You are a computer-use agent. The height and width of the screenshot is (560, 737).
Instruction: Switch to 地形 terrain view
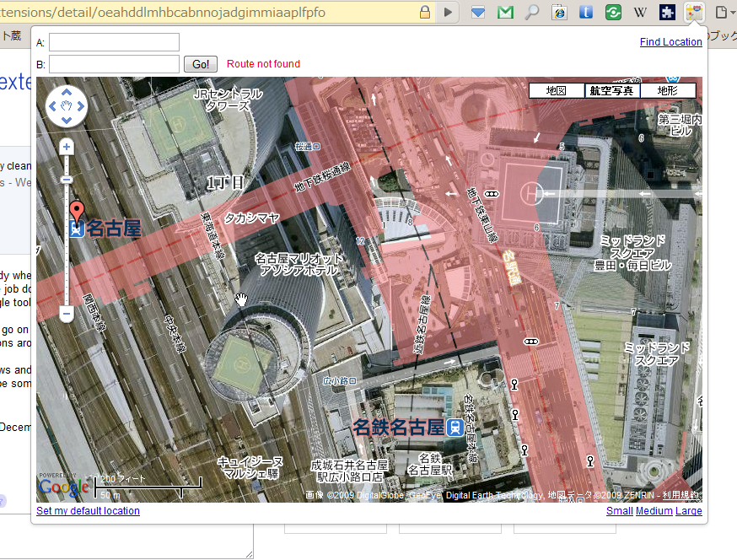point(668,91)
